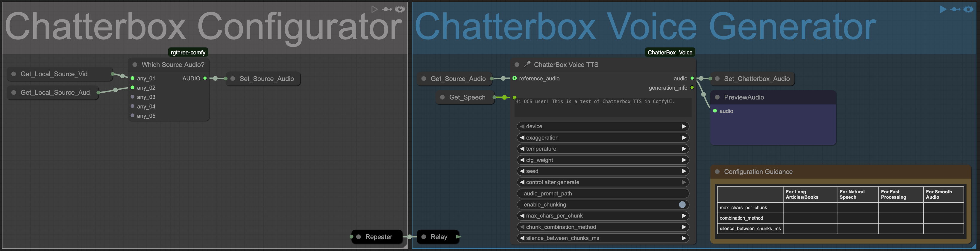The width and height of the screenshot is (980, 251).
Task: Collapse the ChatterBox Voice TTS node dot
Action: [x=517, y=65]
